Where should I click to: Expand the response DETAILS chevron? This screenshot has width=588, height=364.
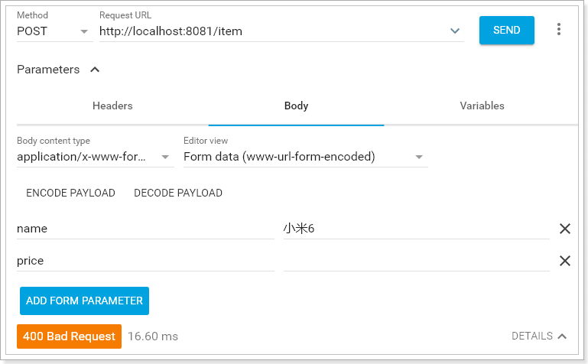tap(562, 336)
